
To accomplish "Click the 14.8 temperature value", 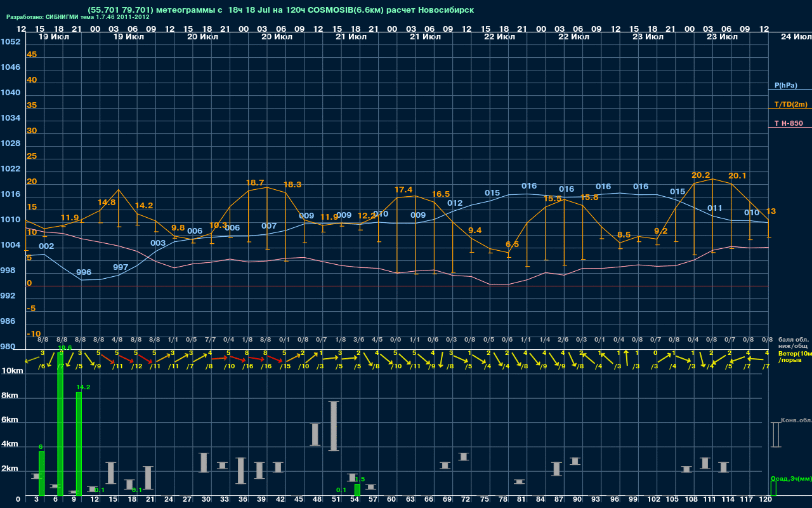I will click(107, 203).
